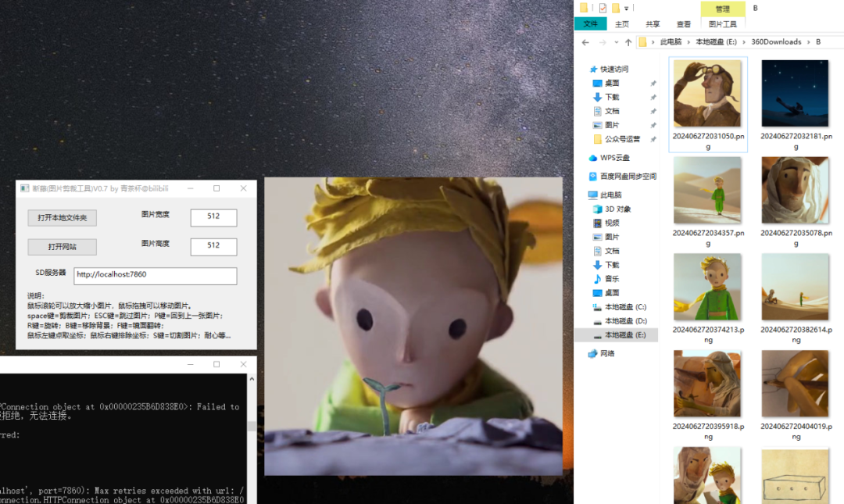Open 图片 under 此电脑
The height and width of the screenshot is (504, 844).
point(612,238)
